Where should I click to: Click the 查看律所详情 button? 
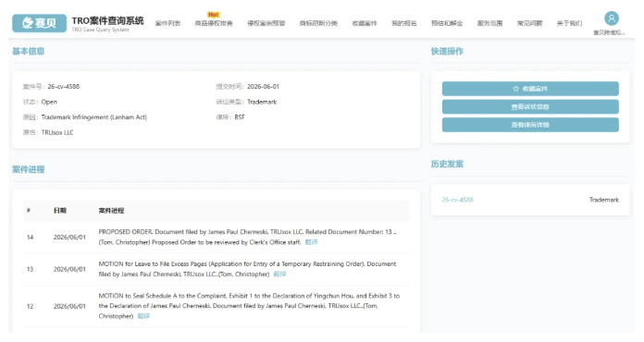pos(530,125)
